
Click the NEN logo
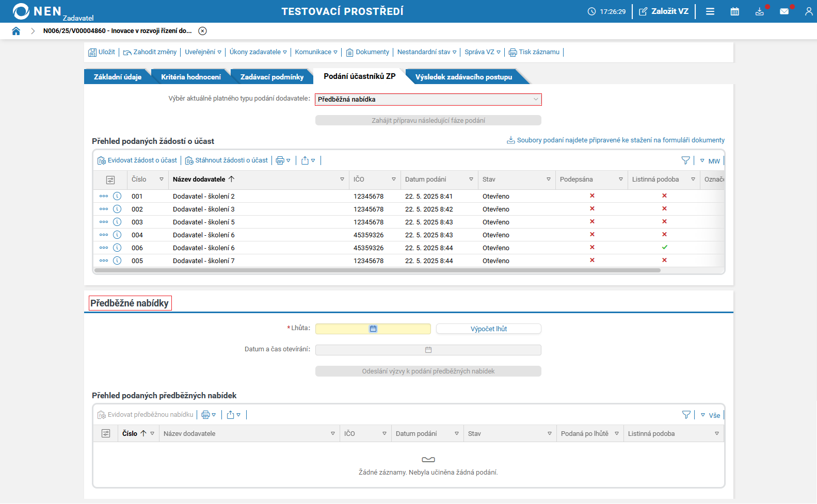[37, 11]
